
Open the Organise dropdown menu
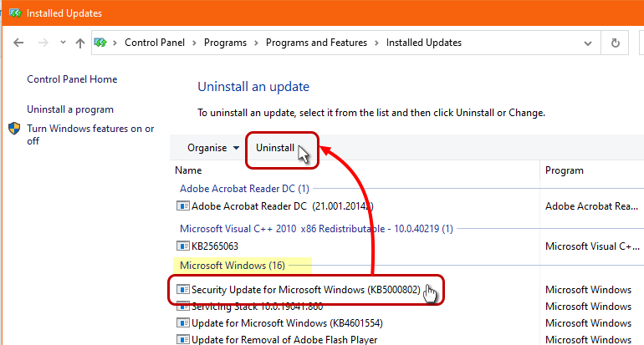pyautogui.click(x=212, y=148)
